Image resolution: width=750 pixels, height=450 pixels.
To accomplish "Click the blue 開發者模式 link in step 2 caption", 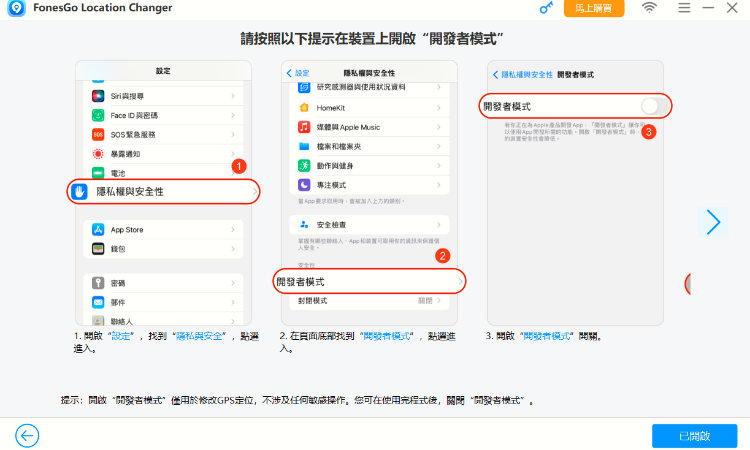I will [387, 336].
